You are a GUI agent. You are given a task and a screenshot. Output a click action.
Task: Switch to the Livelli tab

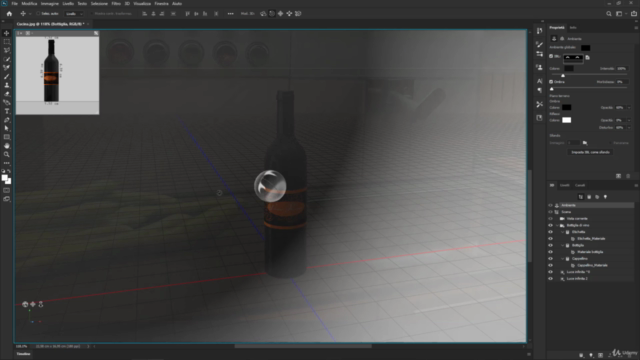point(564,185)
